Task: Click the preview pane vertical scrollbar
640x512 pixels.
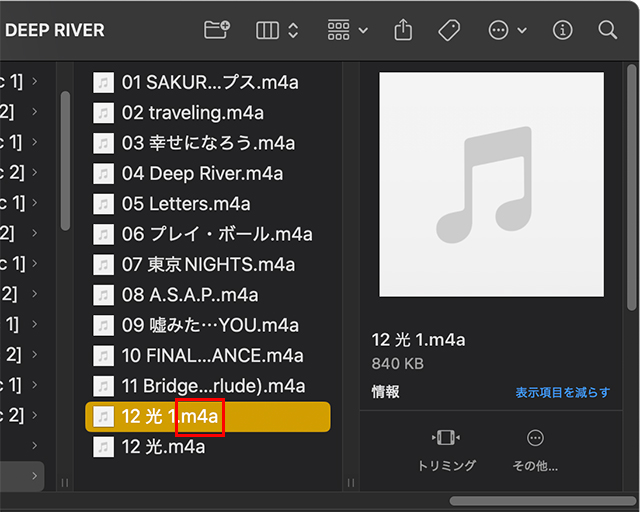Action: pyautogui.click(x=631, y=188)
